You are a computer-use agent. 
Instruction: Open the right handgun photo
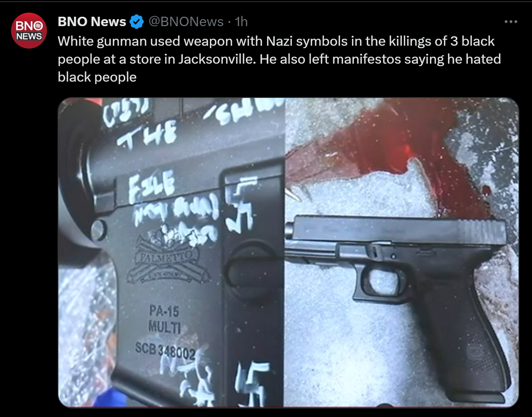[402, 252]
